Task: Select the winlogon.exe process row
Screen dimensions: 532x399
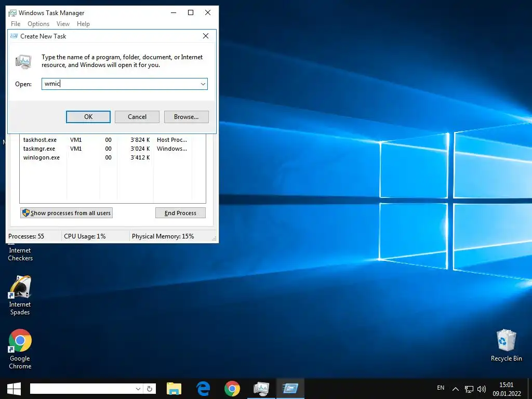Action: click(x=112, y=157)
